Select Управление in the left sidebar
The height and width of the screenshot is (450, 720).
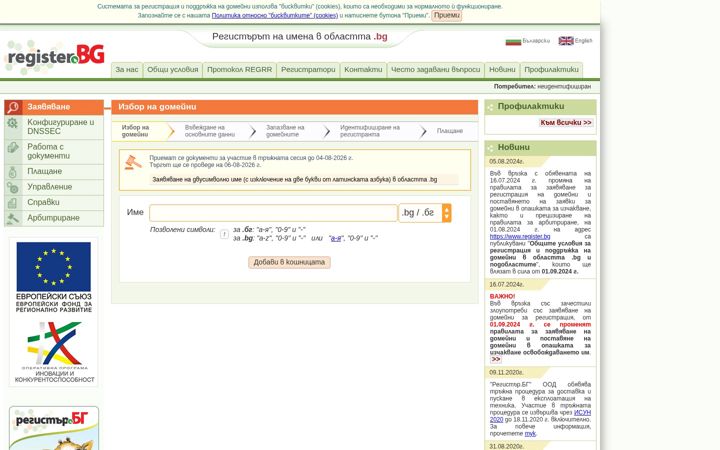pyautogui.click(x=54, y=187)
